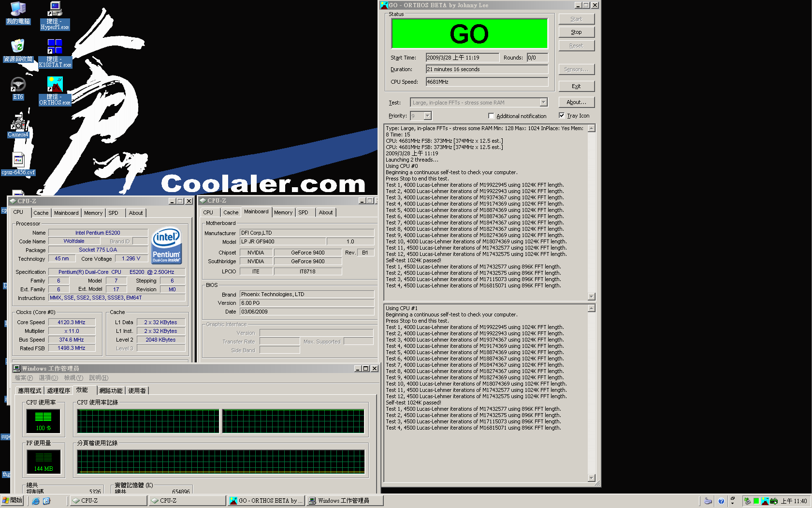
Task: Switch to Cache tab in left CPU-Z
Action: (41, 213)
